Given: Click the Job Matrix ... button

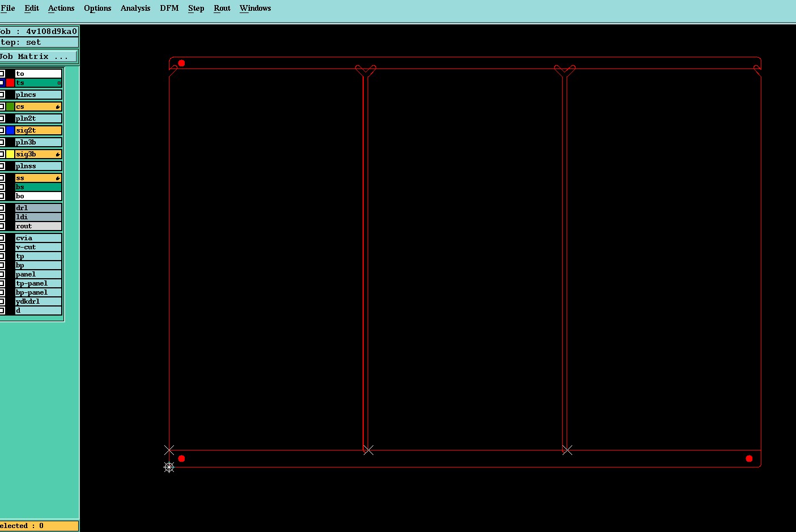Looking at the screenshot, I should coord(38,57).
